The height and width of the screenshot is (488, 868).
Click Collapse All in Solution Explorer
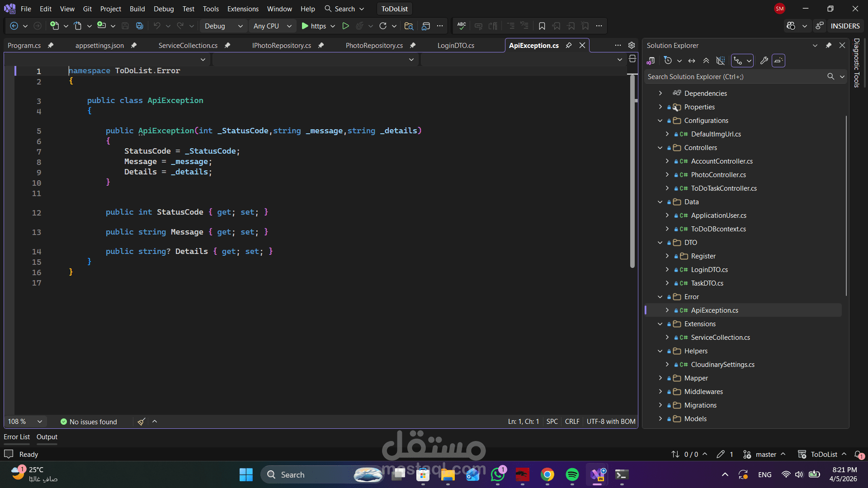pos(706,61)
